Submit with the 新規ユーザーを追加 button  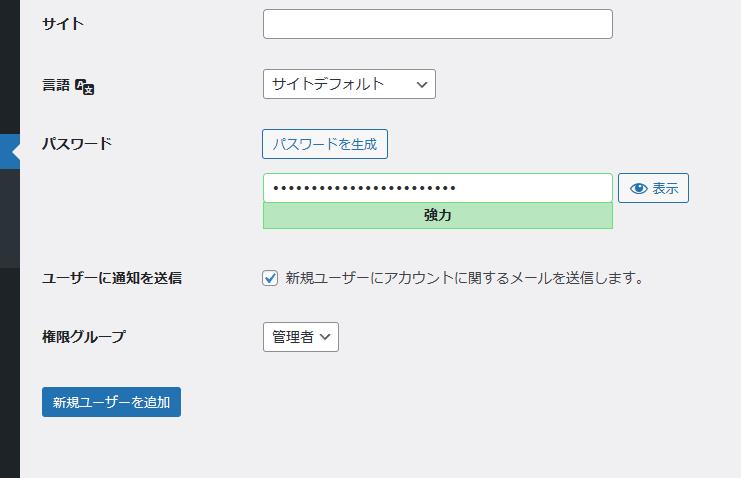(x=111, y=402)
